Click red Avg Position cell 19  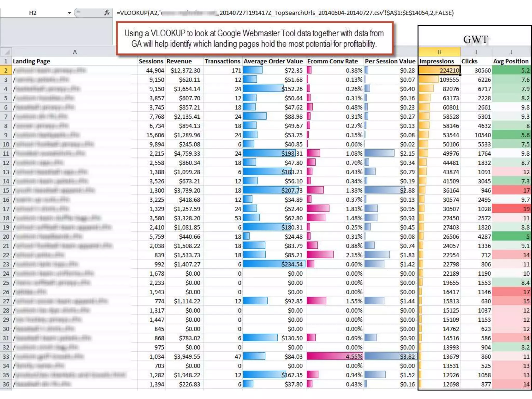click(511, 209)
